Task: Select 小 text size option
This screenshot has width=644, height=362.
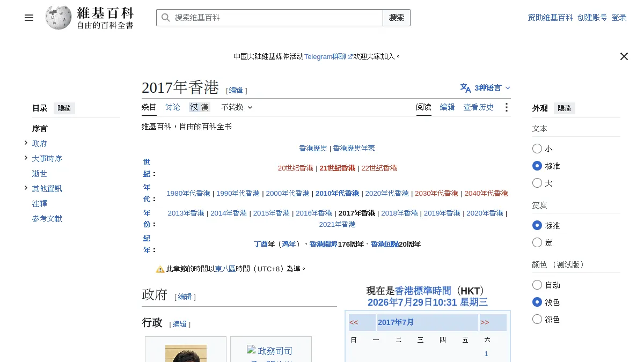Action: click(537, 149)
